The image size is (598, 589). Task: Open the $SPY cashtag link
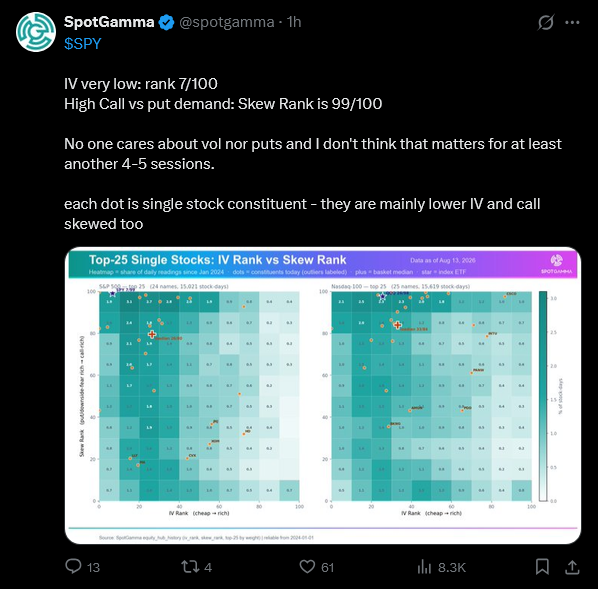[x=83, y=43]
